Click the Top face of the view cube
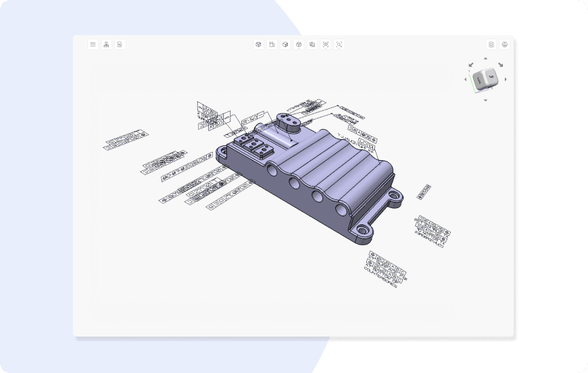The height and width of the screenshot is (373, 588). click(x=491, y=77)
